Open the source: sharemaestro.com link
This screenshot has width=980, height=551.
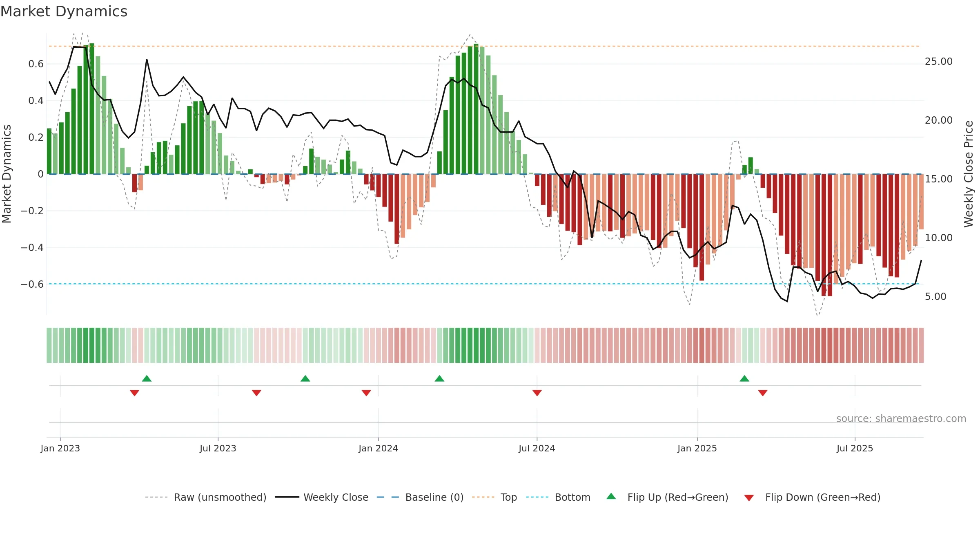901,419
